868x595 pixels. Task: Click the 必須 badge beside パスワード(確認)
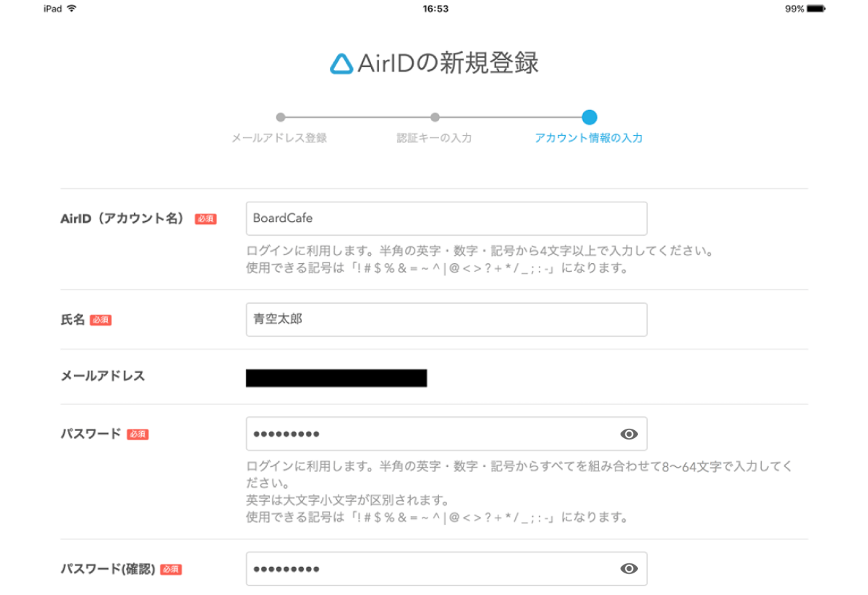(x=171, y=570)
